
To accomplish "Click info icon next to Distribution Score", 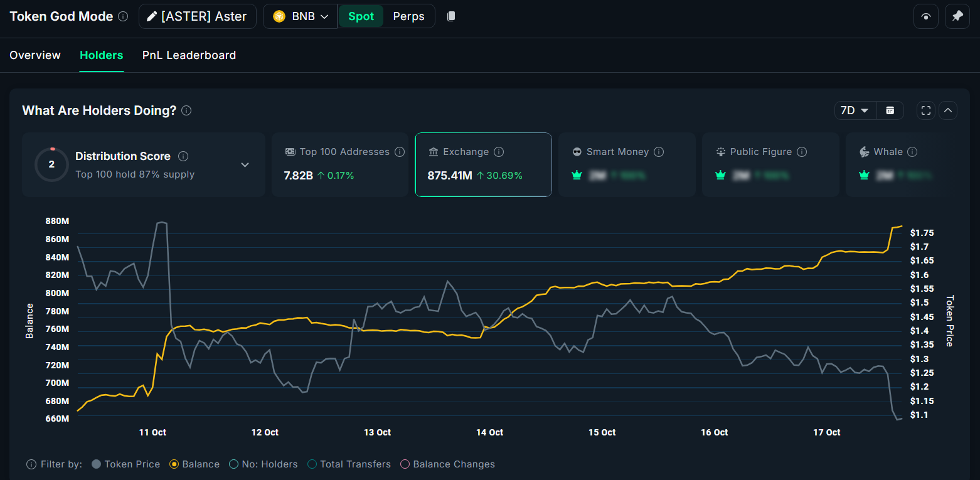I will tap(183, 156).
